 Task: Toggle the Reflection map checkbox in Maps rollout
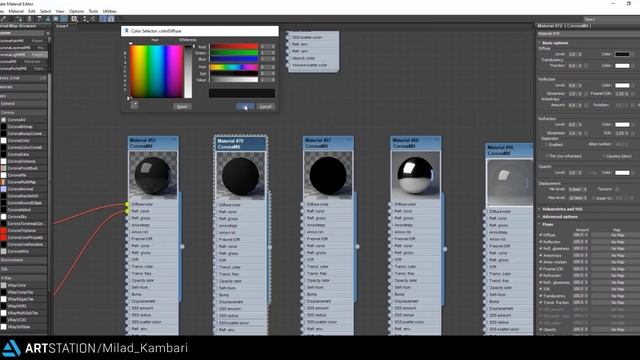541,242
